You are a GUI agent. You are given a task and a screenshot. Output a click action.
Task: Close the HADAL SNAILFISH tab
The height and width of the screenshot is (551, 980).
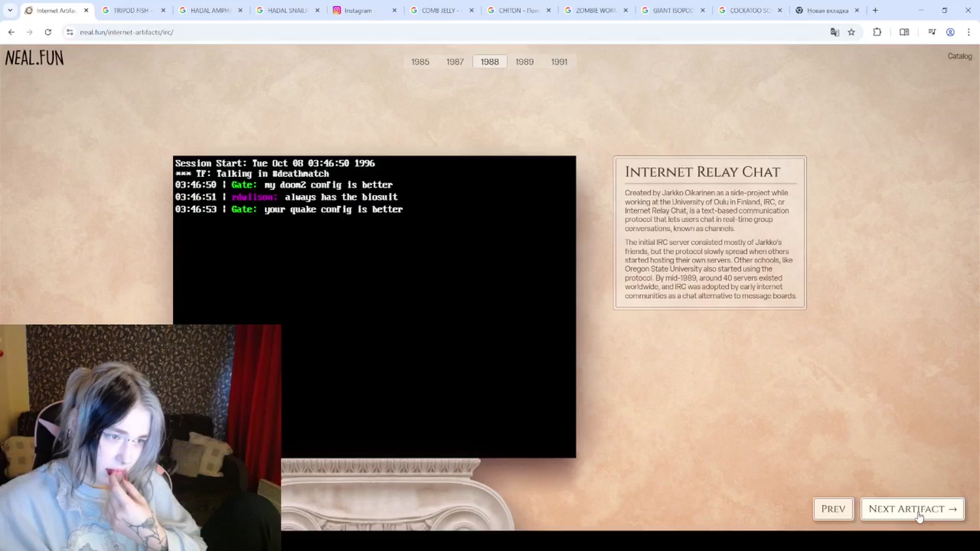[317, 10]
